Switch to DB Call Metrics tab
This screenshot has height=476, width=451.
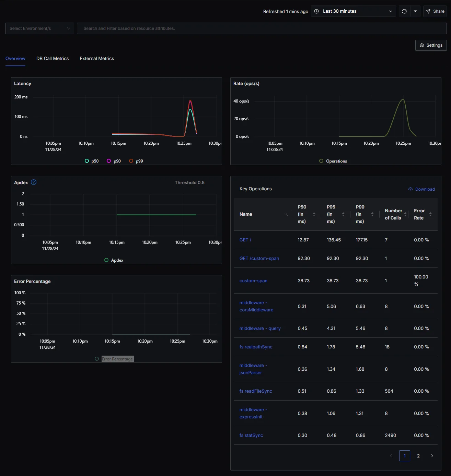tap(52, 58)
